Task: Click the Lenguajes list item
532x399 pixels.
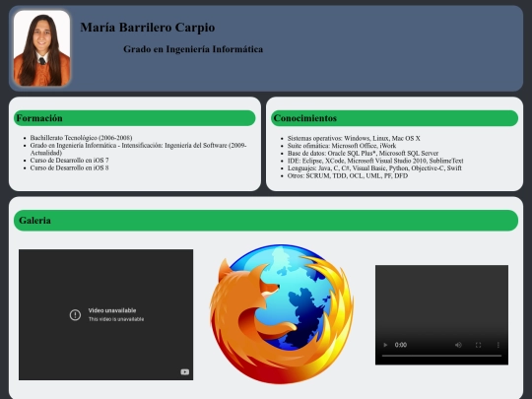Action: coord(374,167)
